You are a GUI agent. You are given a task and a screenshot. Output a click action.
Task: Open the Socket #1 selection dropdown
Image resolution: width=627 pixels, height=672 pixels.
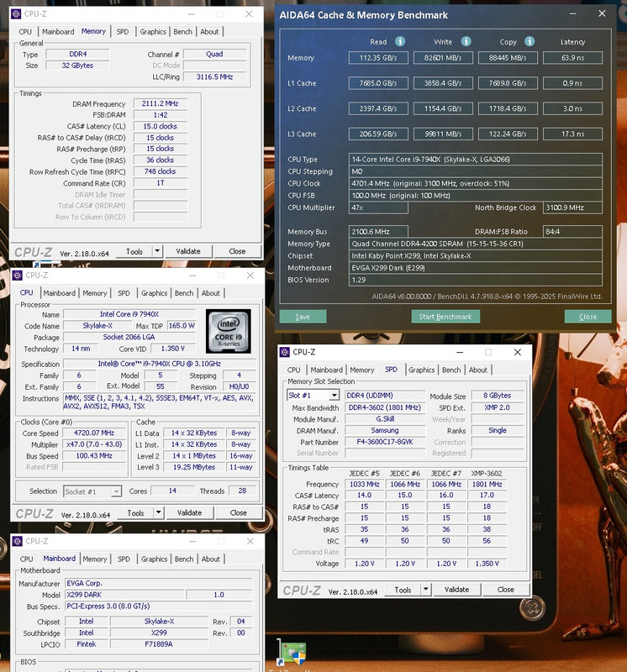pos(116,491)
